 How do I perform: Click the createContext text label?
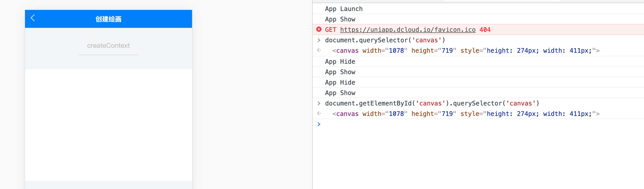click(x=108, y=46)
